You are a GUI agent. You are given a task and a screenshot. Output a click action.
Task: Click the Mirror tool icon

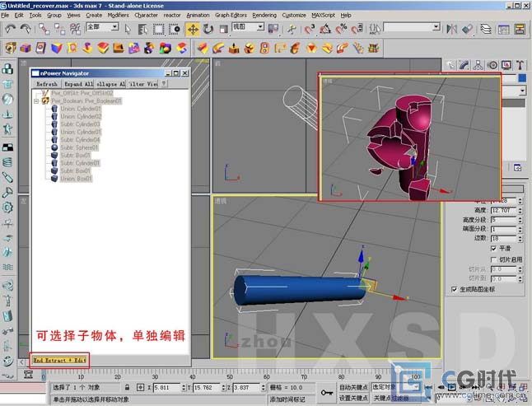[x=451, y=29]
